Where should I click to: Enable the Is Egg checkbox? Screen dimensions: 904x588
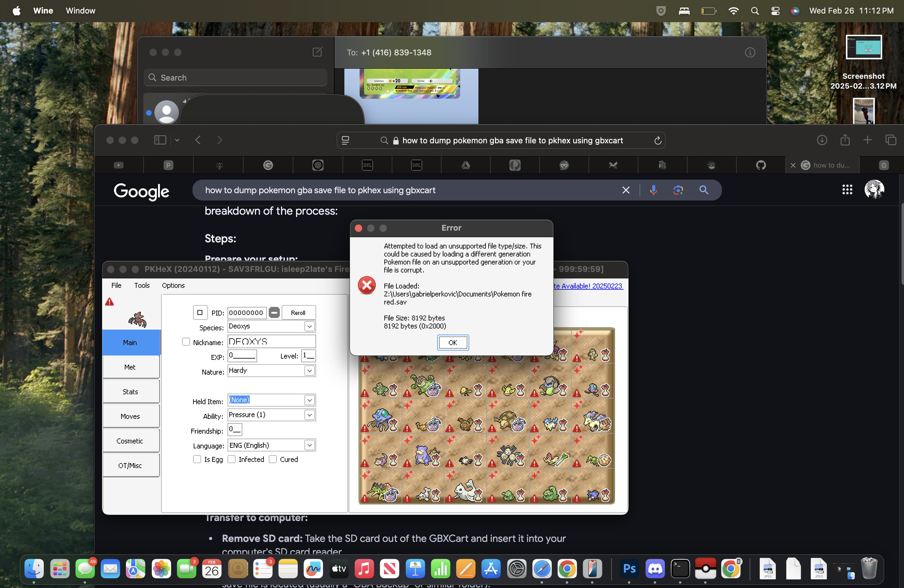[197, 459]
